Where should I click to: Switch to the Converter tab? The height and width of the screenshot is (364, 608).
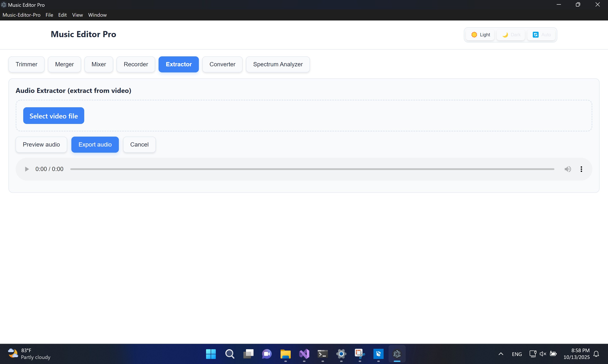point(223,64)
